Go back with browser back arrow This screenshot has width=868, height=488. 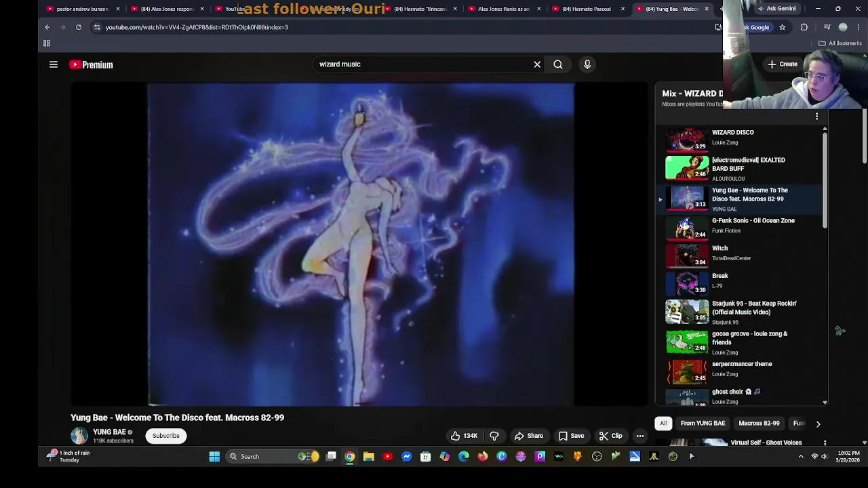(47, 27)
